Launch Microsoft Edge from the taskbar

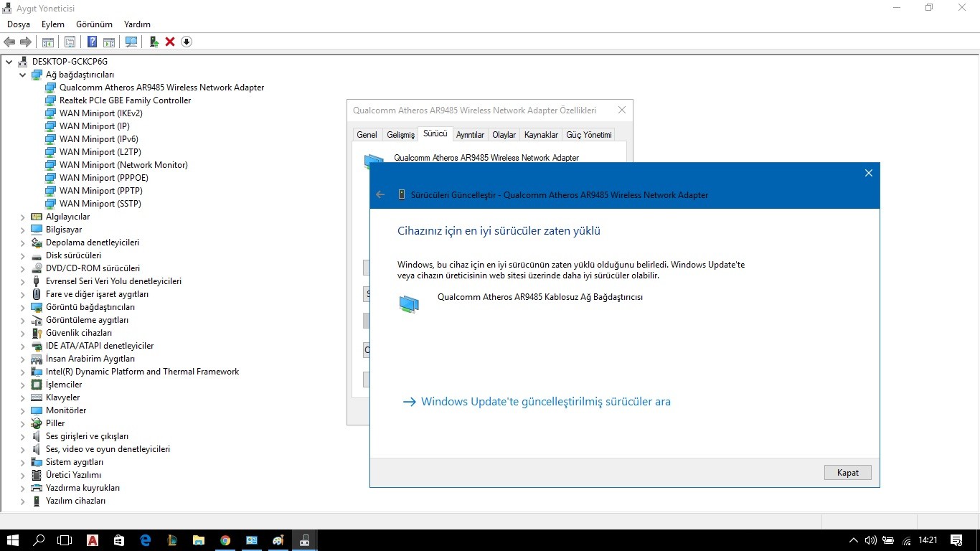point(146,540)
